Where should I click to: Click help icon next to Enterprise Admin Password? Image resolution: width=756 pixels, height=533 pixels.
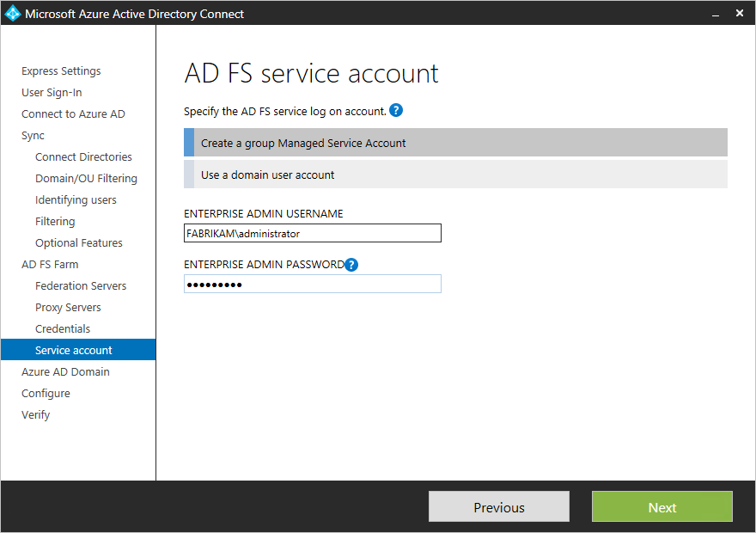click(x=351, y=265)
